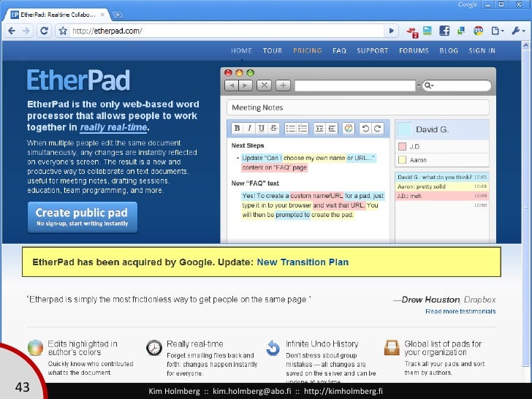Screen dimensions: 532x399
Task: Open the Facebook extension icon
Action: [x=444, y=31]
